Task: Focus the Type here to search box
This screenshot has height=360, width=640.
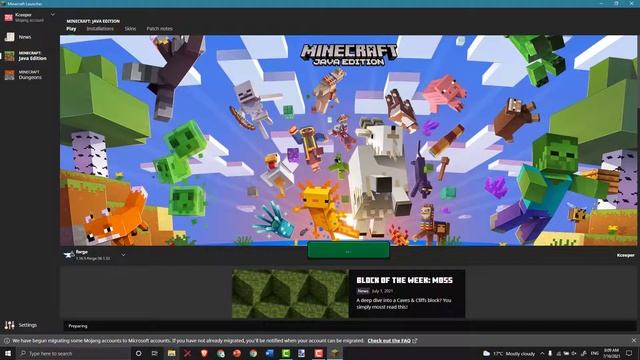Action: [73, 353]
